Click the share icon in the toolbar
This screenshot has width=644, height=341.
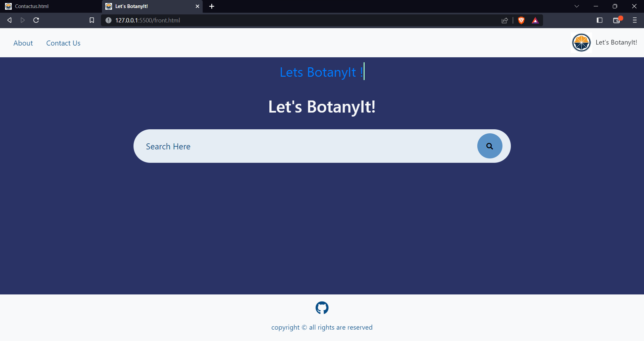[505, 20]
